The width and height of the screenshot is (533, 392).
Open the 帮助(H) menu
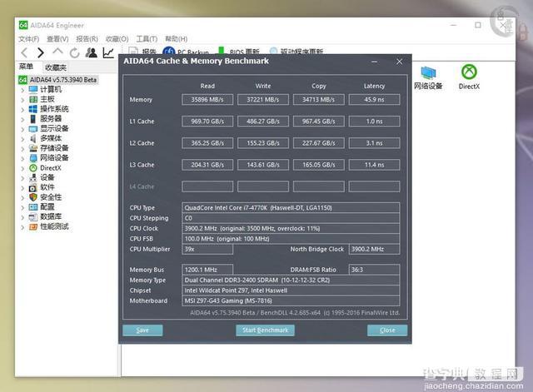pyautogui.click(x=176, y=39)
